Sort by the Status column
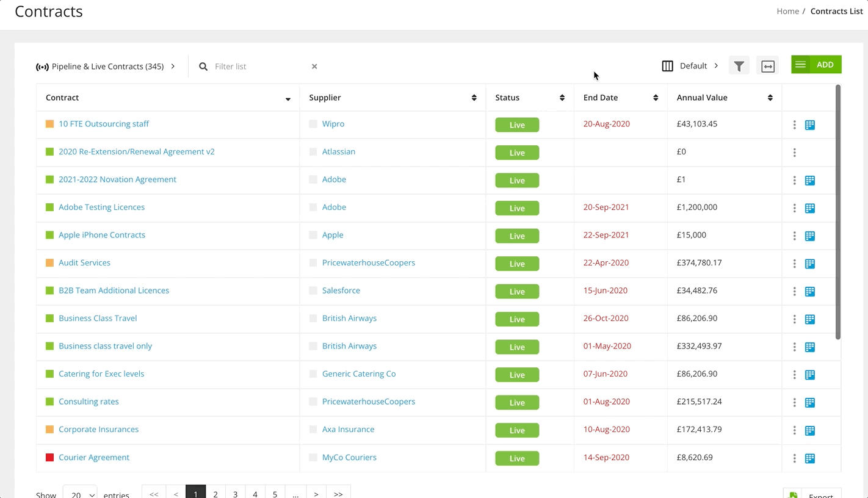The height and width of the screenshot is (498, 868). 530,98
